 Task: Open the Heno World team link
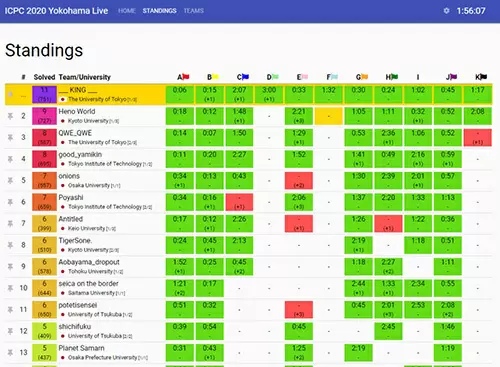pyautogui.click(x=77, y=111)
